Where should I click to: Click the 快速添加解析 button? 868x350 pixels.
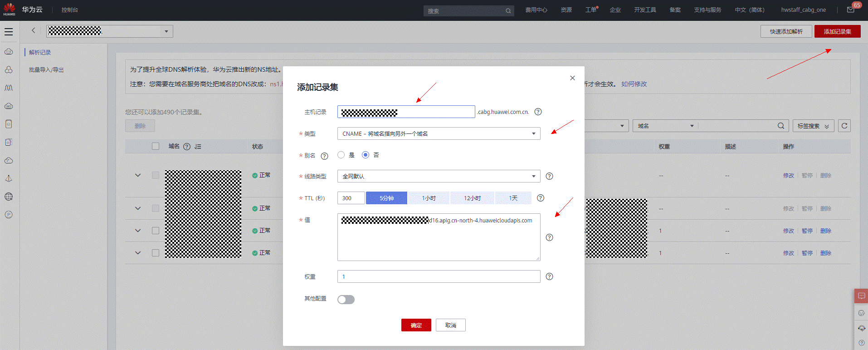(x=786, y=31)
